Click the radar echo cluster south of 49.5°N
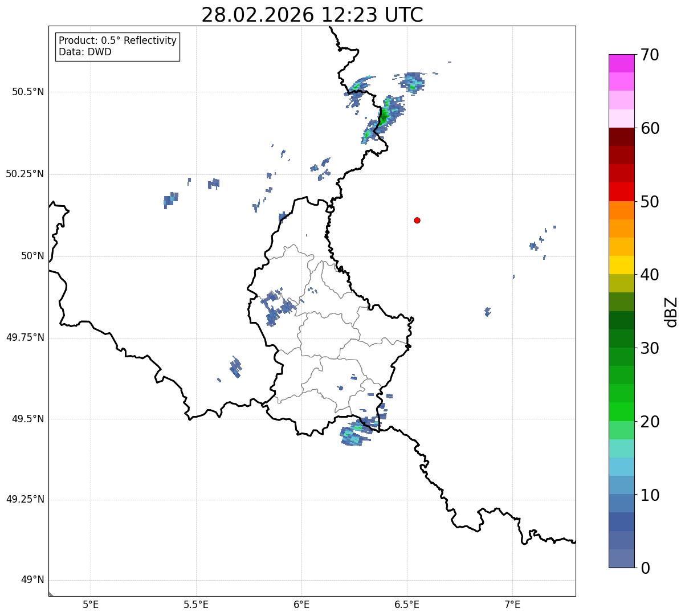 356,435
